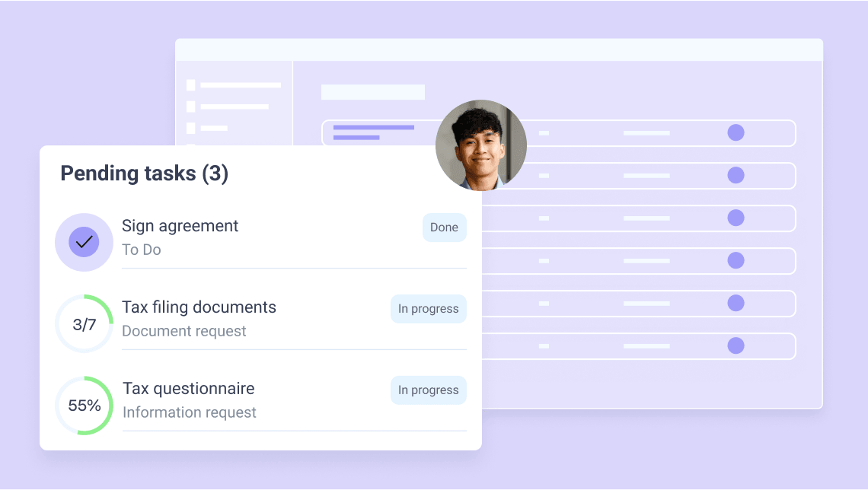Screen dimensions: 868x490
Task: Click In progress badge for Tax filing documents
Action: pos(429,309)
